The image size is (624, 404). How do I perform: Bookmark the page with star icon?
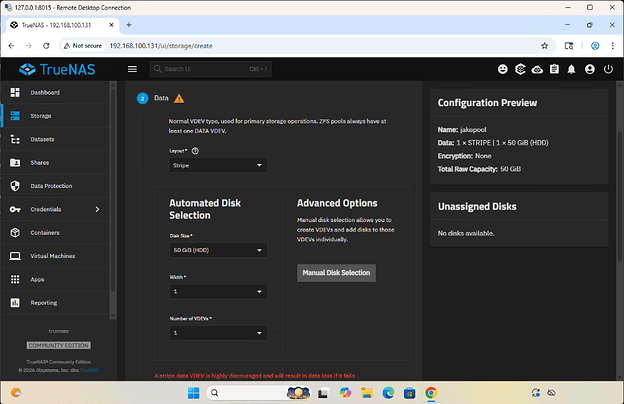pos(544,46)
